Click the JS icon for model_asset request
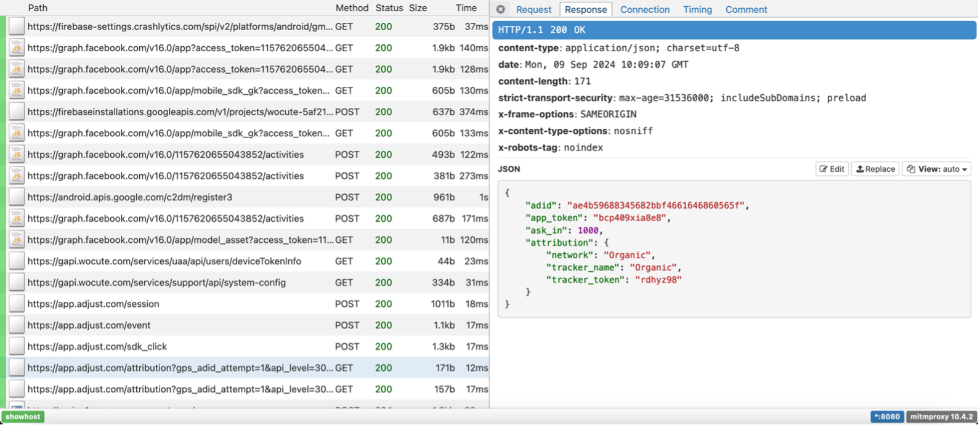Viewport: 980px width, 427px height. 17,240
